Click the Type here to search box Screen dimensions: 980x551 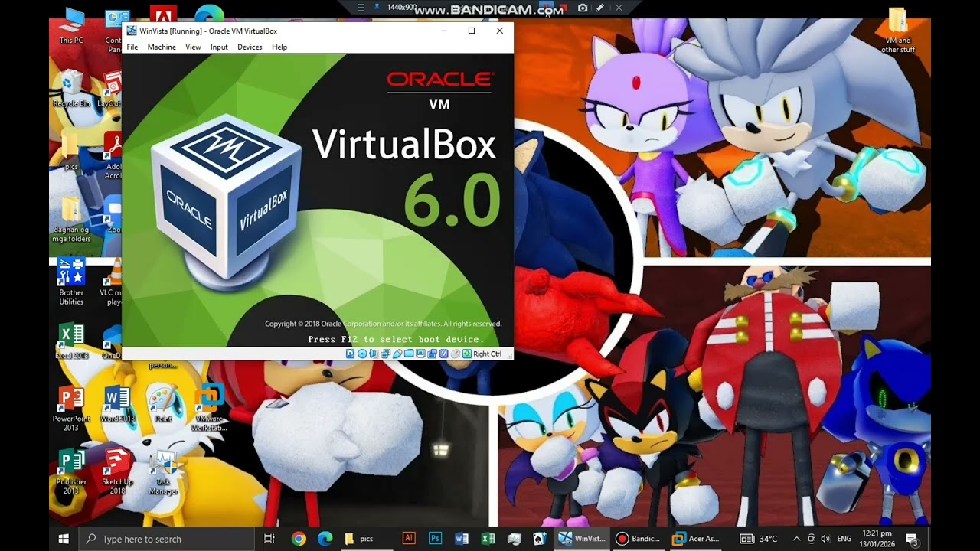click(x=165, y=539)
